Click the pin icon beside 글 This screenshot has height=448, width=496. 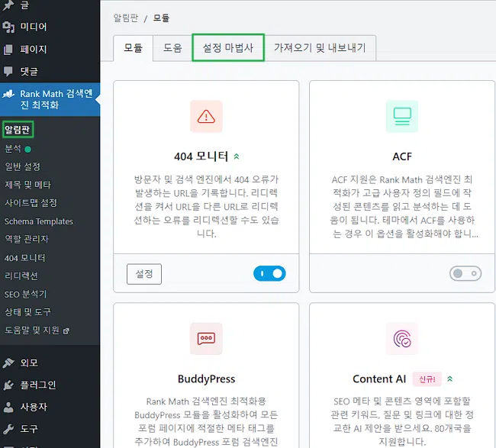coord(8,5)
